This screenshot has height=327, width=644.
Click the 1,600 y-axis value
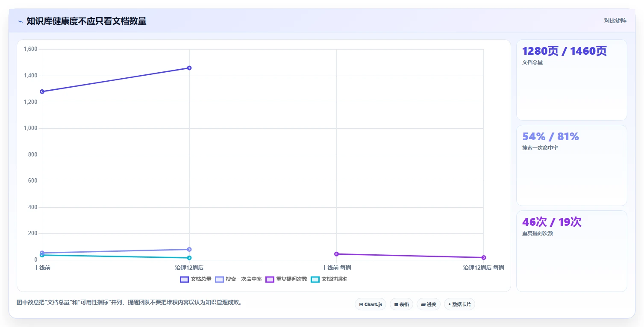[x=31, y=49]
